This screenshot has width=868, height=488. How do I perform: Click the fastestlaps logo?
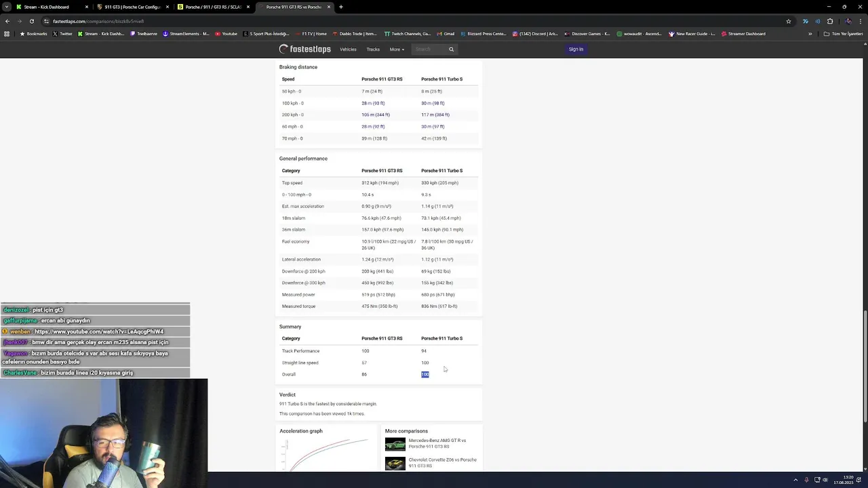tap(305, 49)
